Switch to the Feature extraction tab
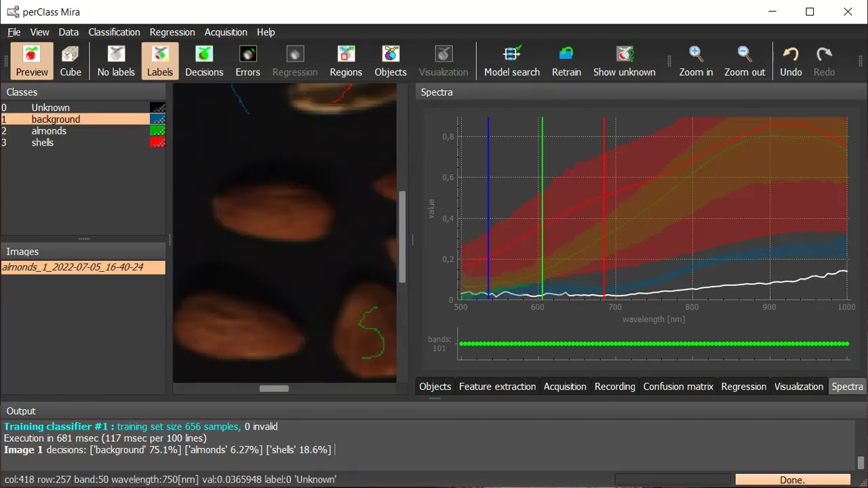 497,386
